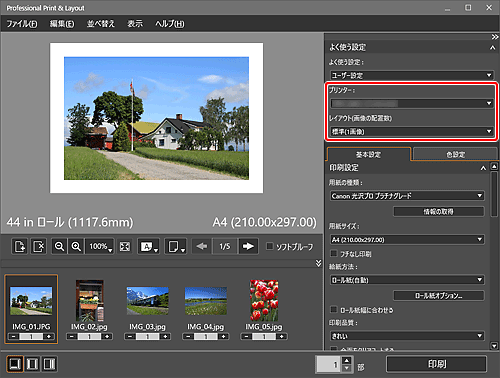Enable the フチなし印刷 checkbox
Image resolution: width=500 pixels, height=378 pixels.
coord(333,254)
